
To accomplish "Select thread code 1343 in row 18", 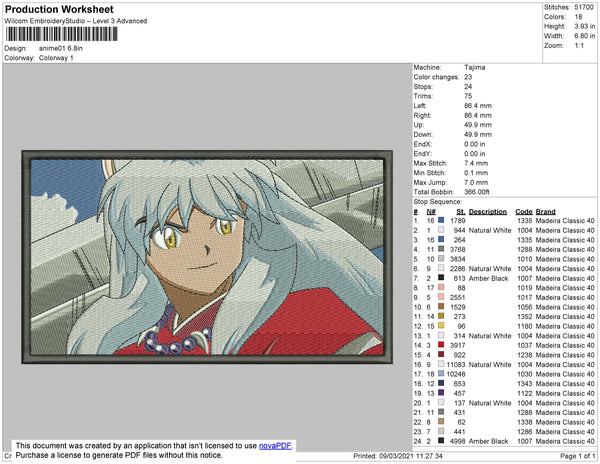I will click(525, 384).
